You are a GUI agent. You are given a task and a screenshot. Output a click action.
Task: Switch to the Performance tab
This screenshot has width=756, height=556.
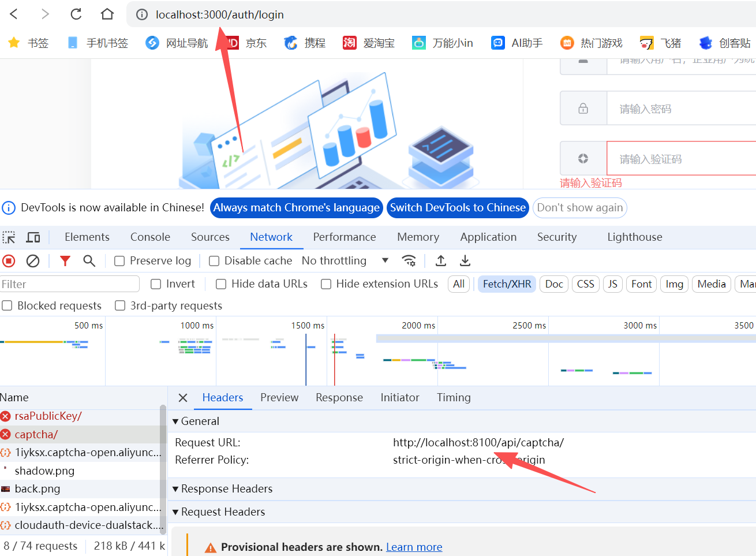345,237
